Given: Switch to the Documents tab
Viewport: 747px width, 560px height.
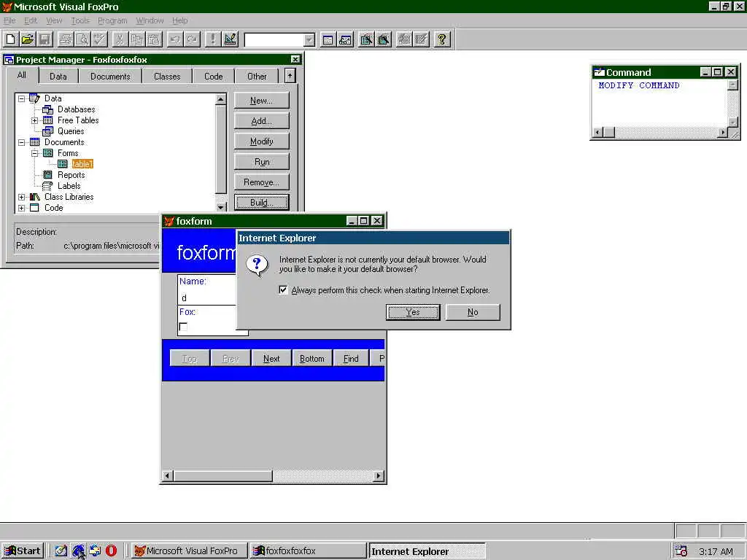Looking at the screenshot, I should (110, 76).
